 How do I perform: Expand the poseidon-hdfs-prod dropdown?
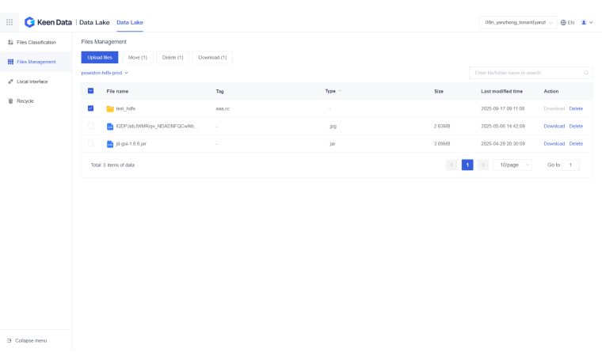pos(105,73)
